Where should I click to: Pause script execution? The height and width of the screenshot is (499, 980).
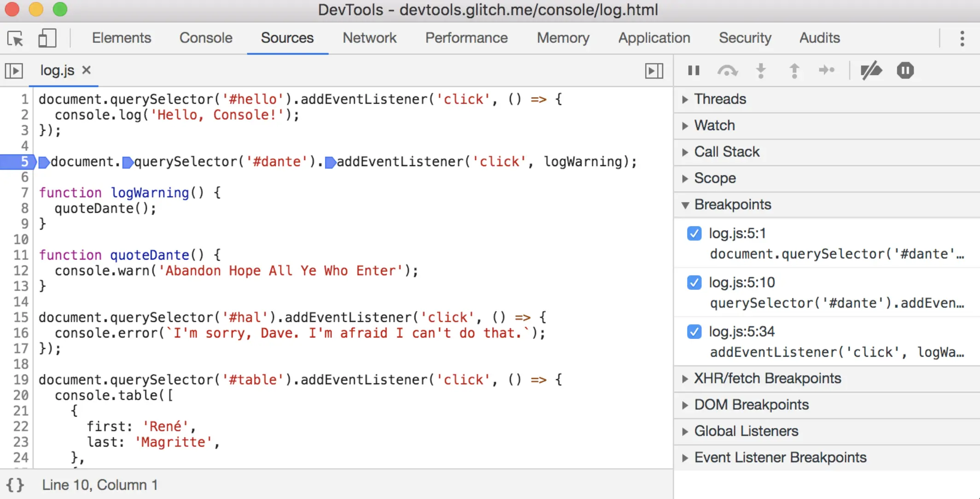694,70
